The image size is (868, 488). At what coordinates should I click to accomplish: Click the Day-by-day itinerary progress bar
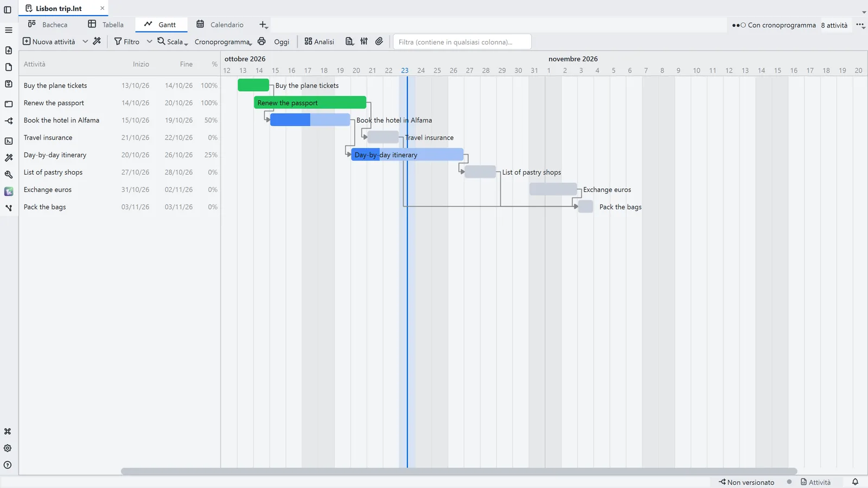point(407,155)
